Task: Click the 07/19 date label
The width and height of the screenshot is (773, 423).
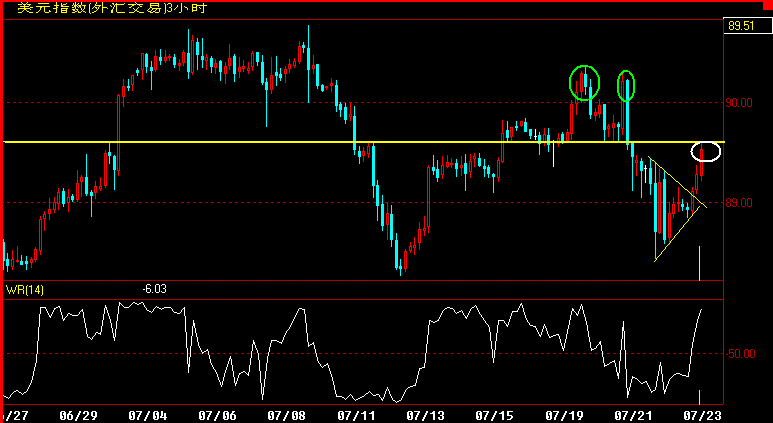Action: tap(564, 415)
